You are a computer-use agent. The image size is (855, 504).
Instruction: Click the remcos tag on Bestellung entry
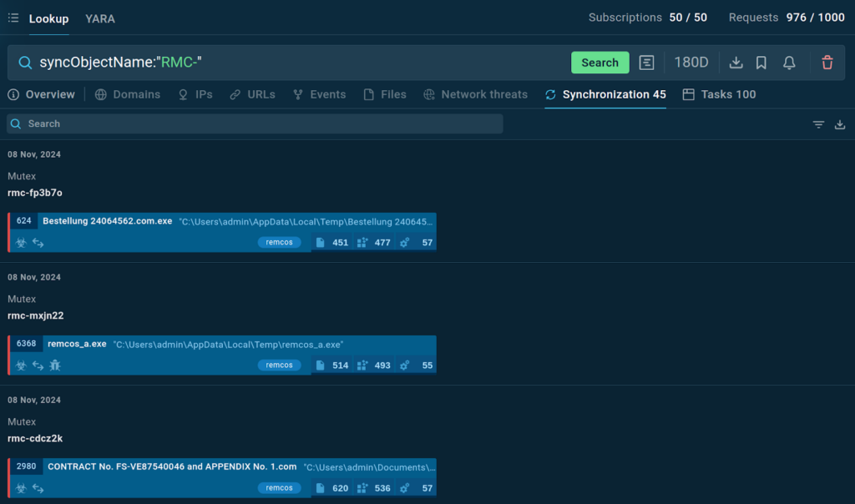(x=279, y=243)
